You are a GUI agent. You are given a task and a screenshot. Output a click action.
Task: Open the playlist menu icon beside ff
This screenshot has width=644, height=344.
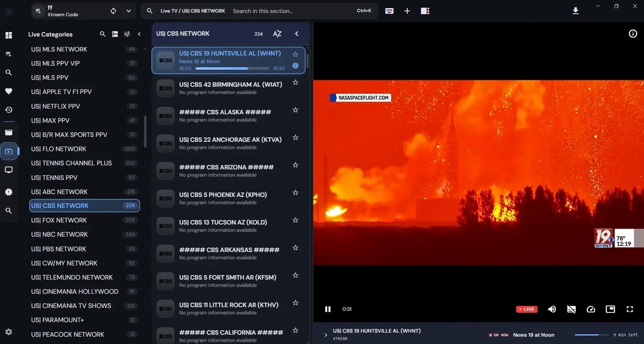(x=38, y=11)
